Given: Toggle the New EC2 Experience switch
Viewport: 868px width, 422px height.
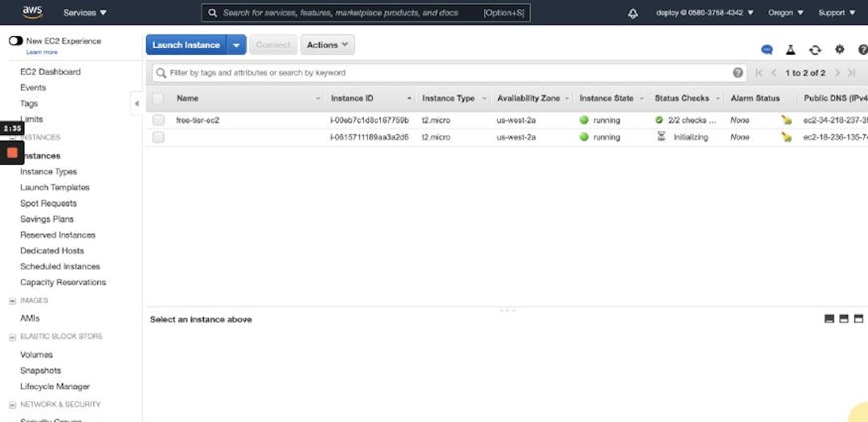Looking at the screenshot, I should point(15,41).
